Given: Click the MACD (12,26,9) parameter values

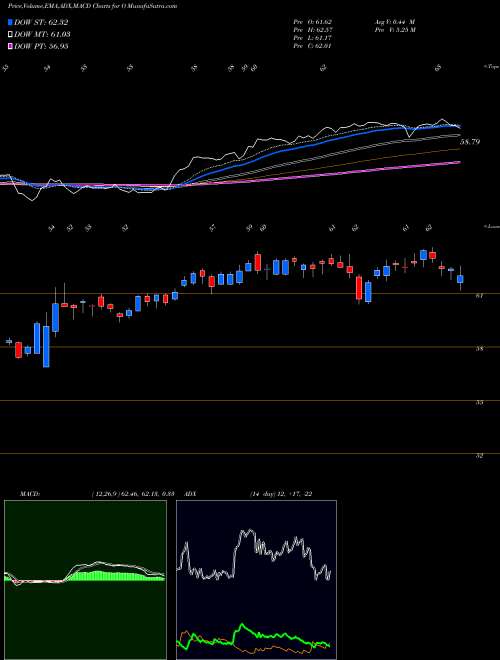Looking at the screenshot, I should [133, 494].
